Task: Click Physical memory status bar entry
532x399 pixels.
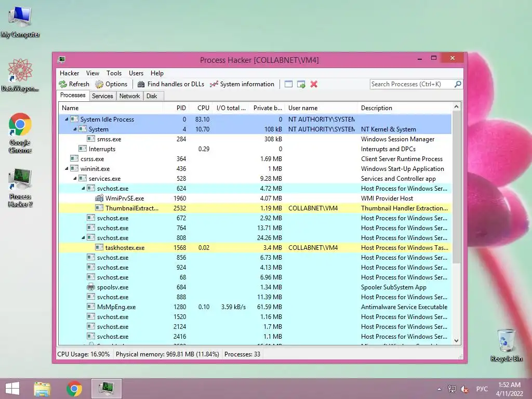Action: point(167,354)
